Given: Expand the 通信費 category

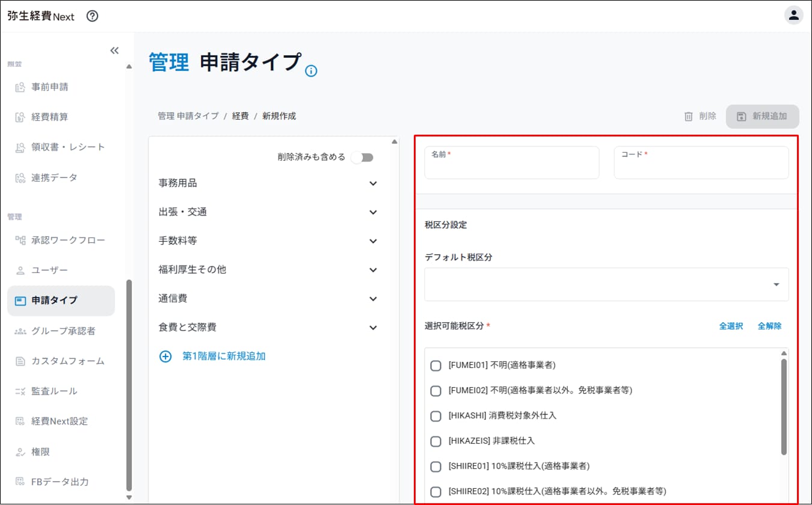Looking at the screenshot, I should (x=373, y=299).
